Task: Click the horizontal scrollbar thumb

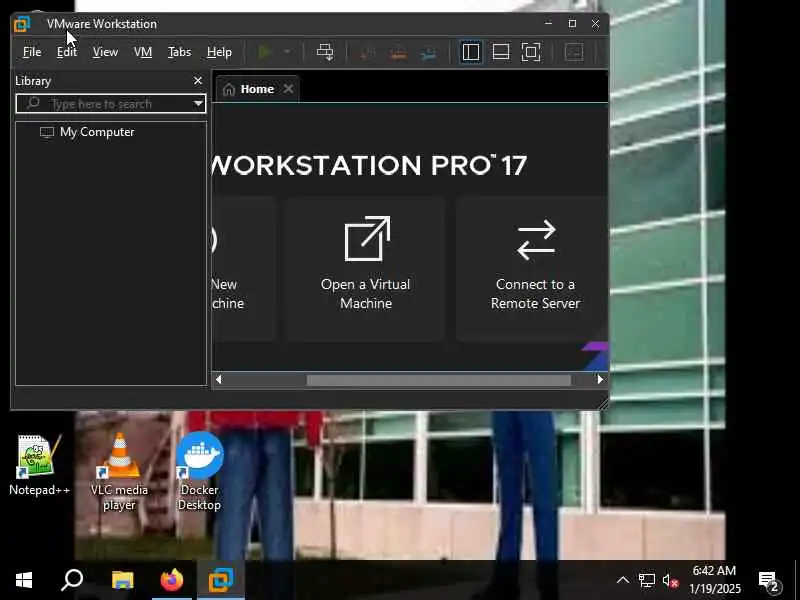Action: tap(438, 380)
